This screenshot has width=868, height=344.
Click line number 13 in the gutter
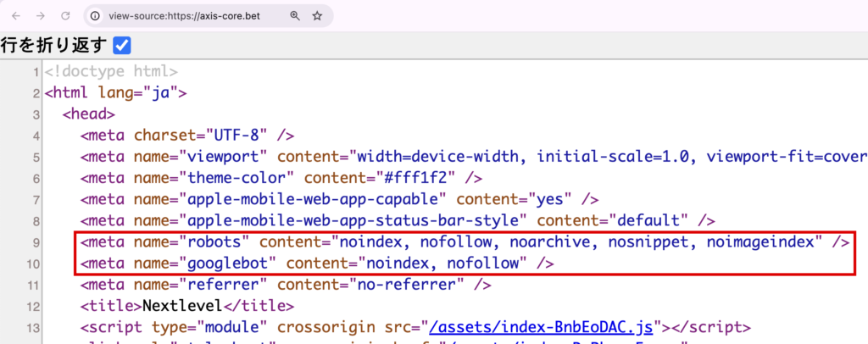33,327
